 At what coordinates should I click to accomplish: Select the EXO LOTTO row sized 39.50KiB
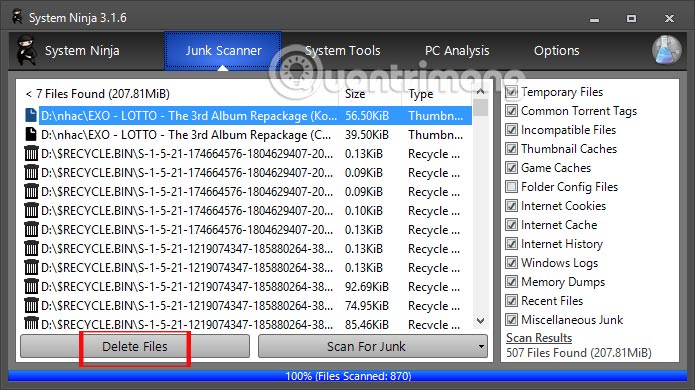[x=248, y=135]
